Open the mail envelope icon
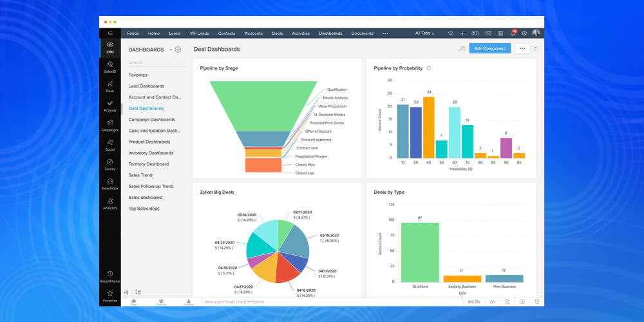The height and width of the screenshot is (322, 644). [488, 33]
